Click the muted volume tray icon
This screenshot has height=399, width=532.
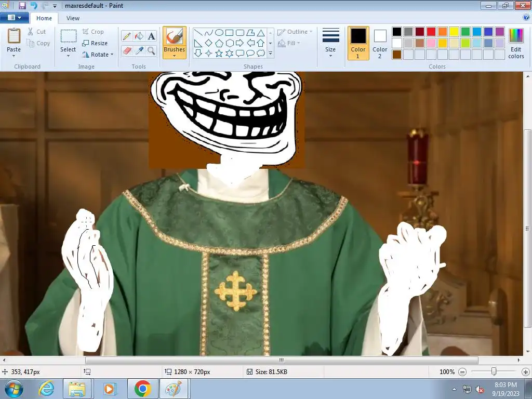[x=480, y=390]
